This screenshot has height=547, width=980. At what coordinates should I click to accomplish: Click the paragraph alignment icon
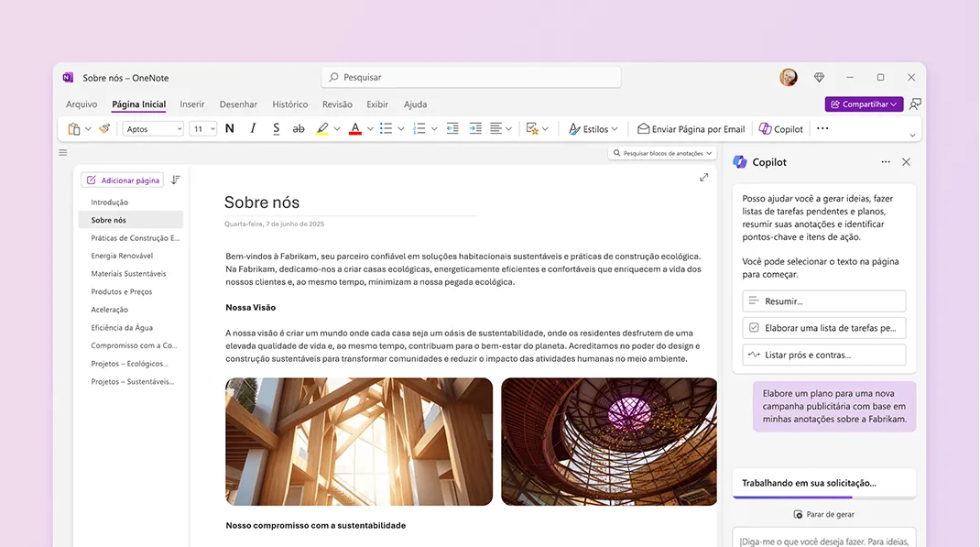pyautogui.click(x=495, y=129)
